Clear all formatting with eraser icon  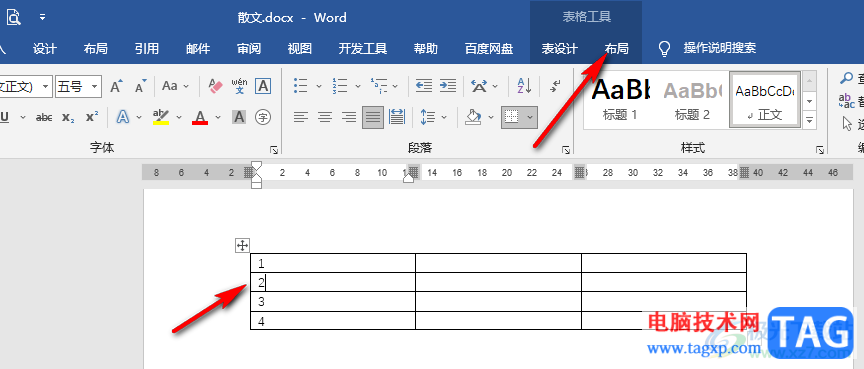(215, 86)
